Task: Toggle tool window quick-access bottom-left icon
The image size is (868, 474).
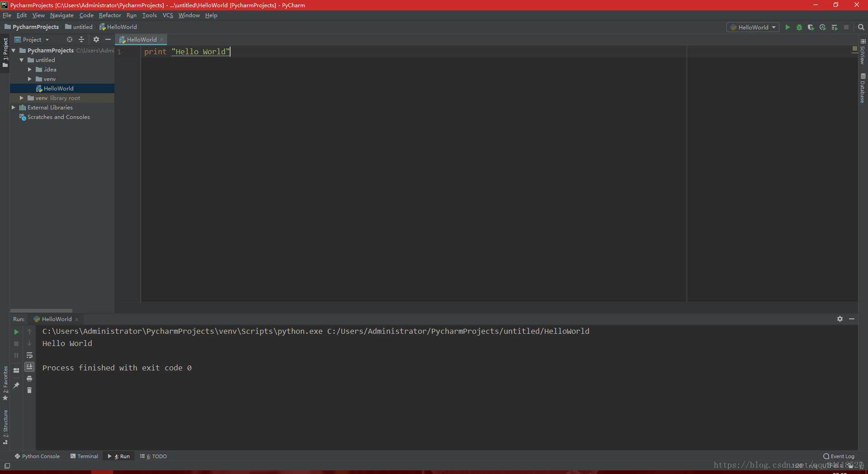Action: click(7, 465)
